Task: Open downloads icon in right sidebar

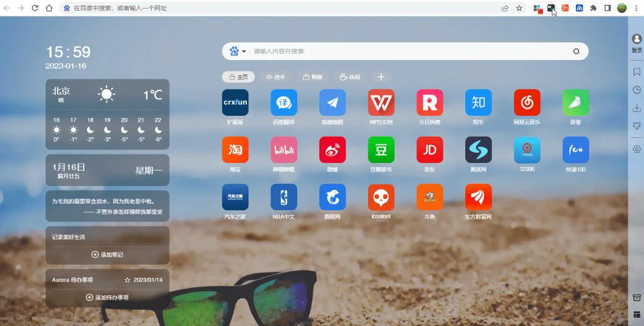Action: [637, 108]
